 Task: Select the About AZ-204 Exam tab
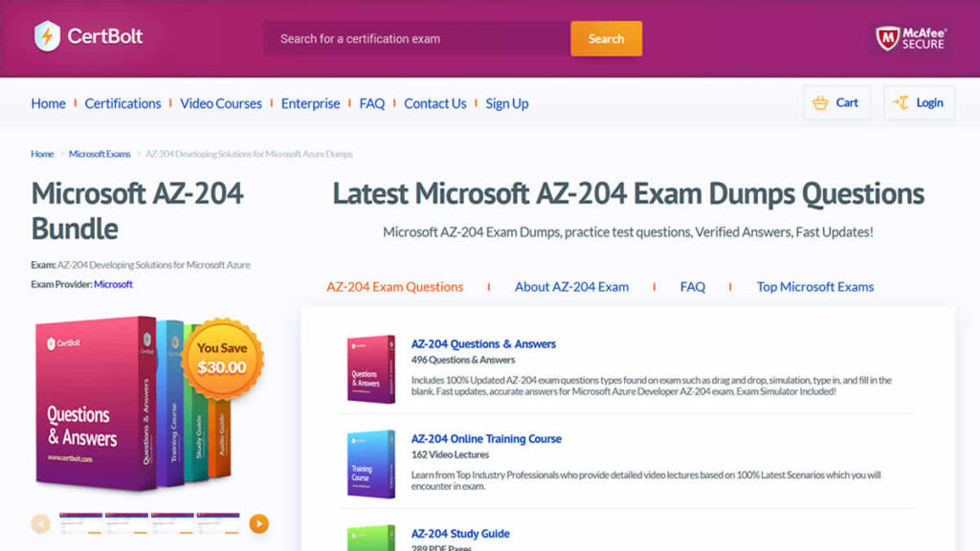[571, 287]
